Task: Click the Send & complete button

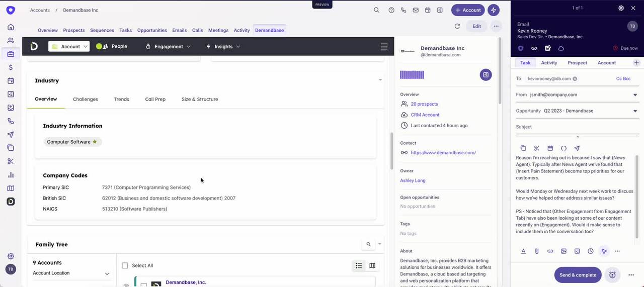Action: (x=578, y=275)
